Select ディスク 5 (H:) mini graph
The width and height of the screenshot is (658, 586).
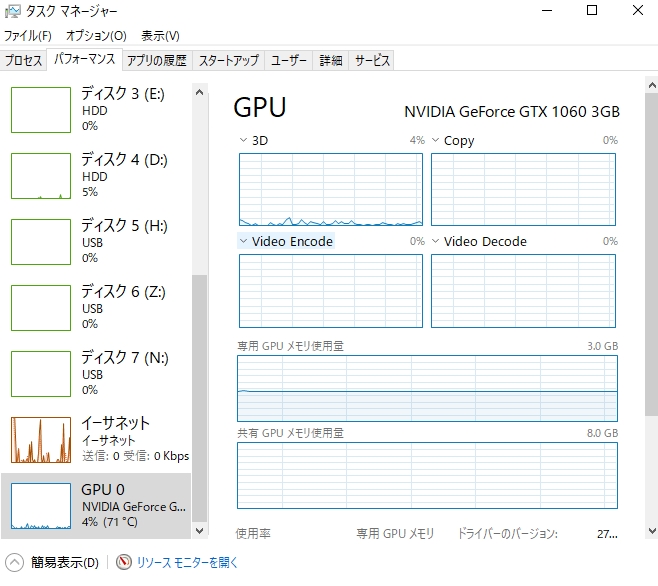41,242
